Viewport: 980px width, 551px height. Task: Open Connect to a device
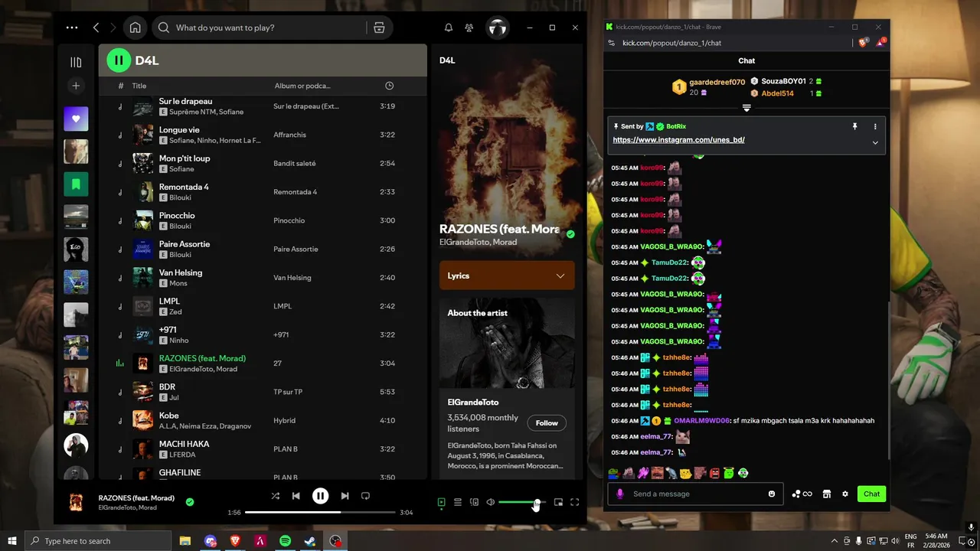474,502
